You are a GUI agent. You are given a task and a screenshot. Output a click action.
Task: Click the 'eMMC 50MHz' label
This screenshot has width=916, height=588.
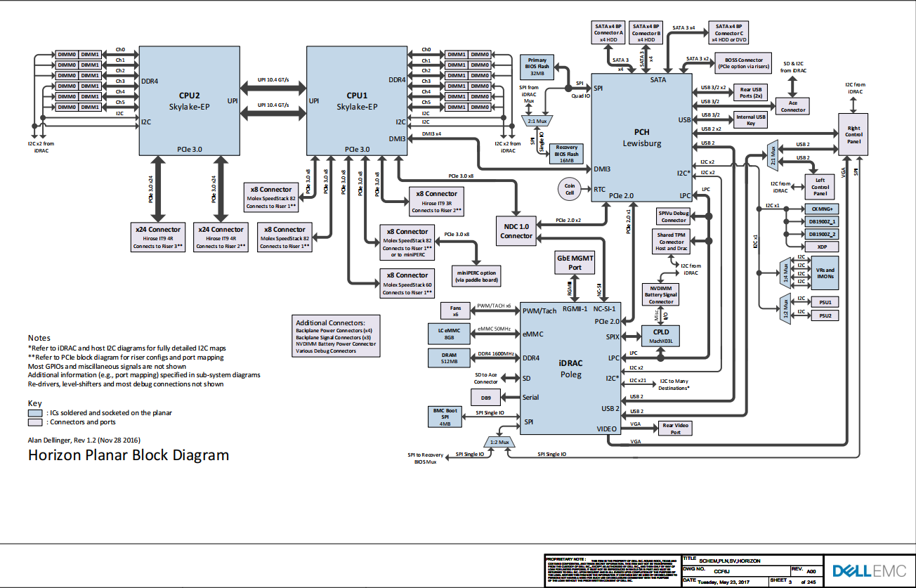coord(495,329)
